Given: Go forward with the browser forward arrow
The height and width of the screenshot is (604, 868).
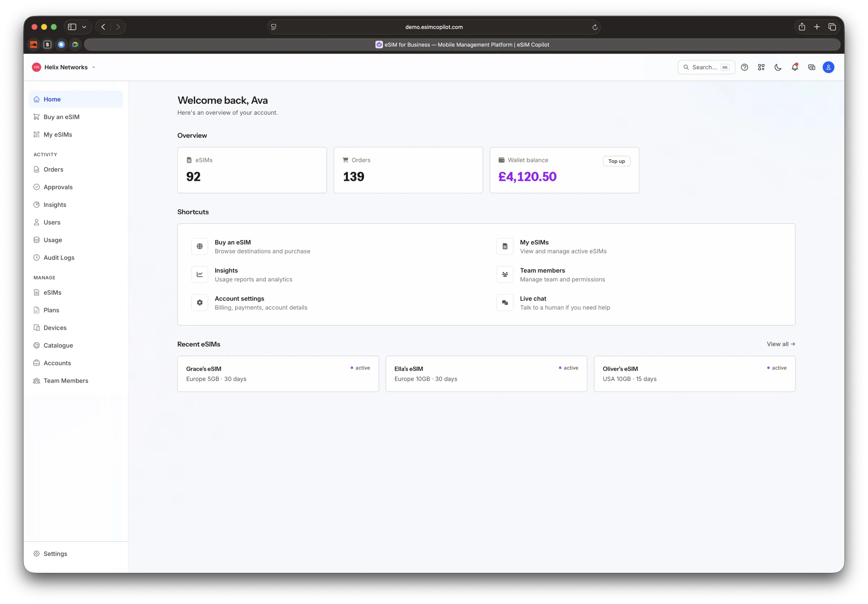Looking at the screenshot, I should click(x=118, y=27).
